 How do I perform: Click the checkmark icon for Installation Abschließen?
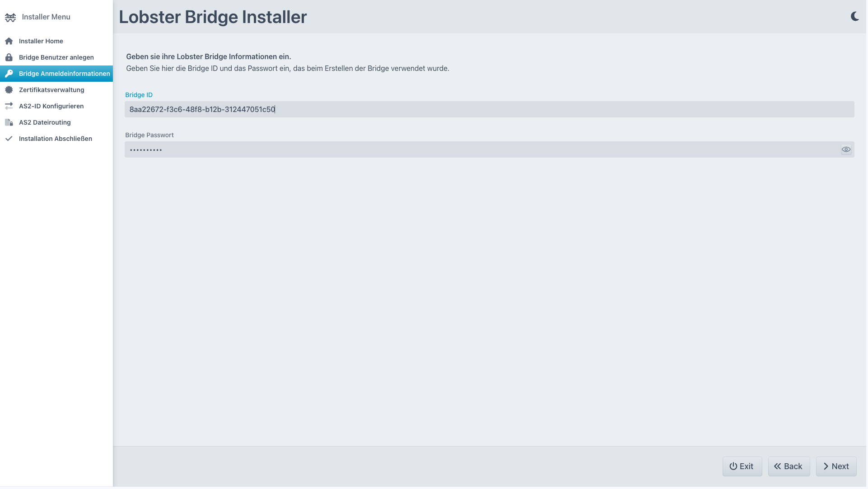9,139
